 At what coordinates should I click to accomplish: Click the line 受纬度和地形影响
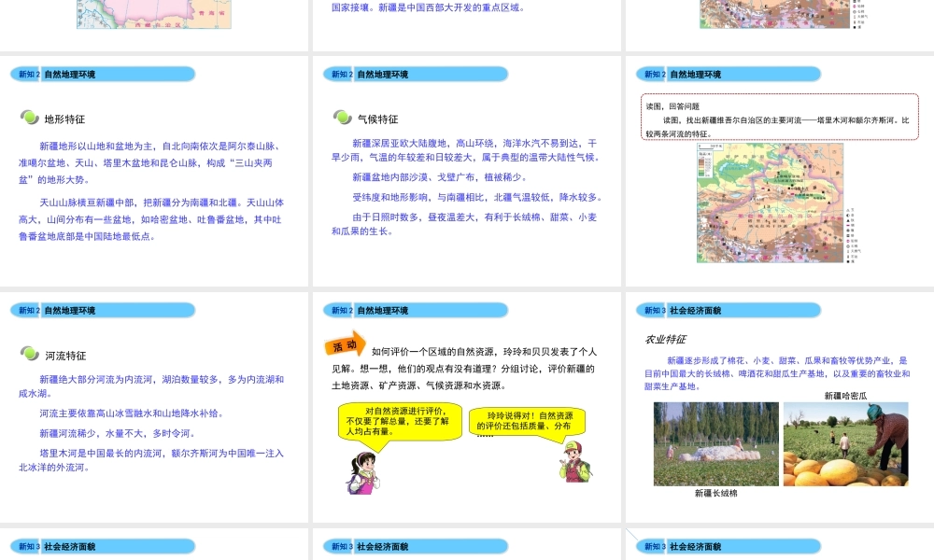point(477,197)
